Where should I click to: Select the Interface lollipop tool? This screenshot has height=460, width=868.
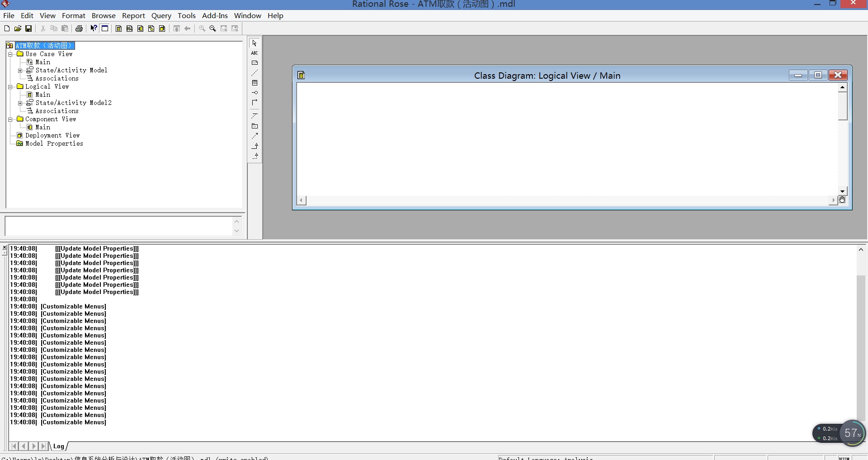(x=255, y=93)
